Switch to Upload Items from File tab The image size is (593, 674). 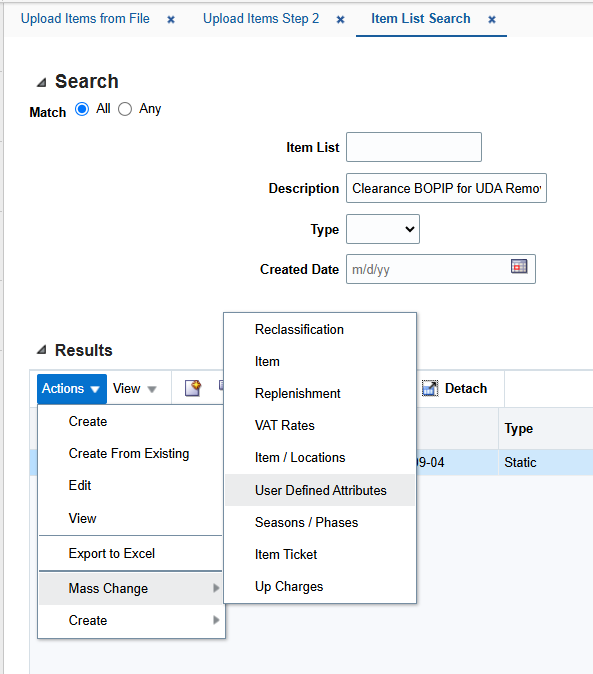point(85,19)
